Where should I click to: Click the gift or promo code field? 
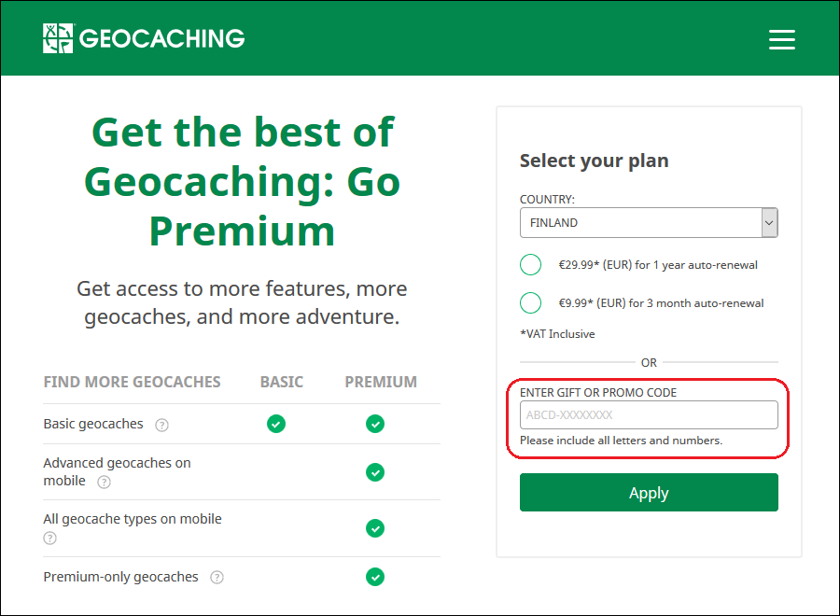point(648,415)
